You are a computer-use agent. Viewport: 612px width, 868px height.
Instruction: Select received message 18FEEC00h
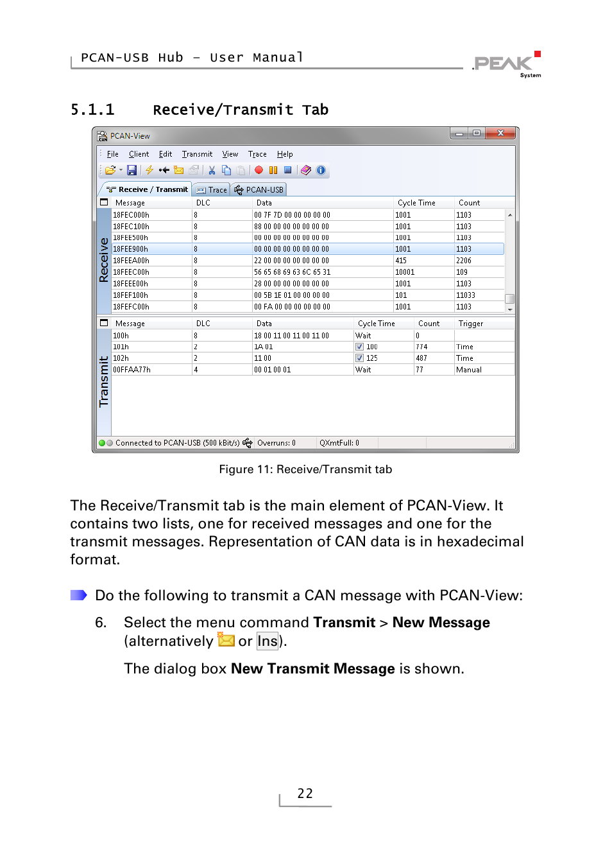click(x=309, y=272)
